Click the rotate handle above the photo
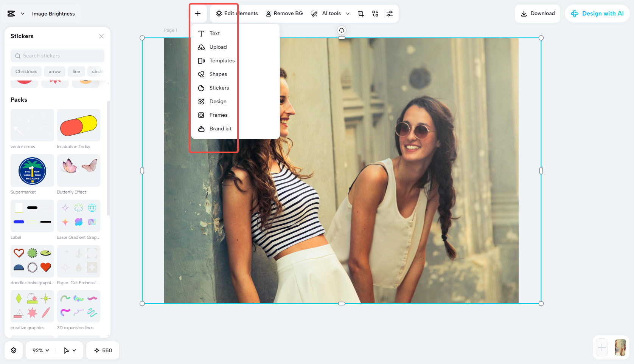 tap(342, 29)
